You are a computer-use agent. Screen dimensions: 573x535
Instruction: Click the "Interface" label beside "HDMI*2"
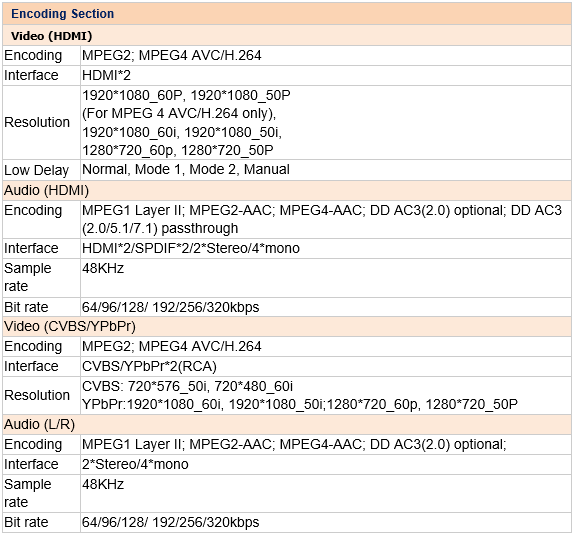(x=31, y=75)
